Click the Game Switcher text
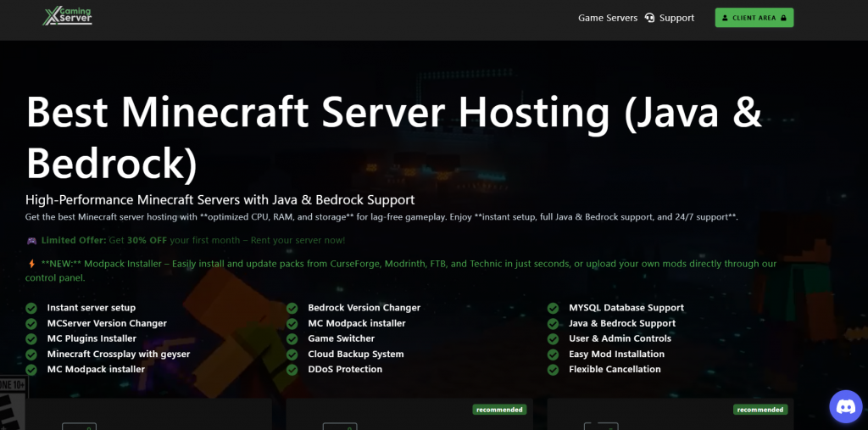 click(341, 338)
